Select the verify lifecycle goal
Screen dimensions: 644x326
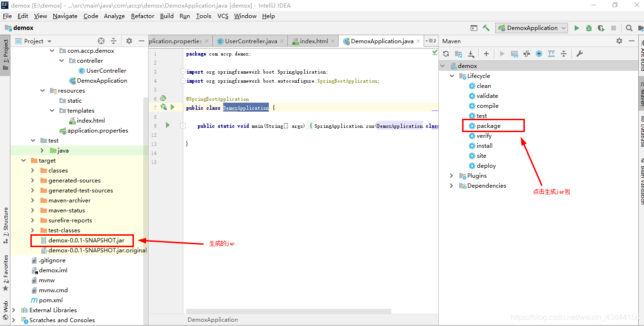click(484, 136)
